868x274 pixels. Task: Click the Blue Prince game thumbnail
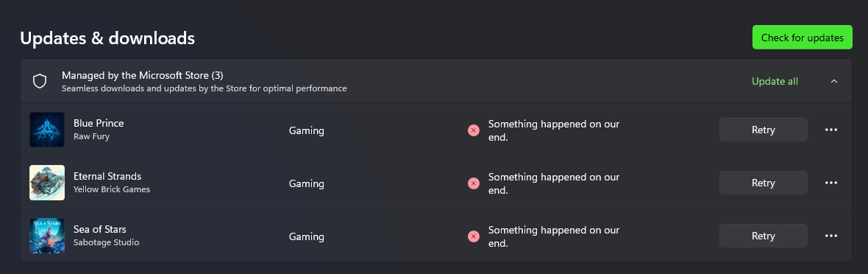click(x=47, y=130)
